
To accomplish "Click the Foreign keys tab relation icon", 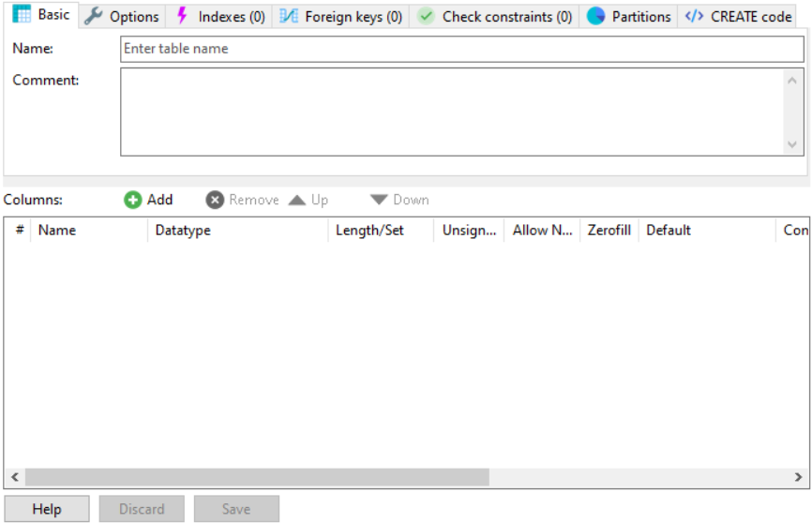I will [289, 16].
